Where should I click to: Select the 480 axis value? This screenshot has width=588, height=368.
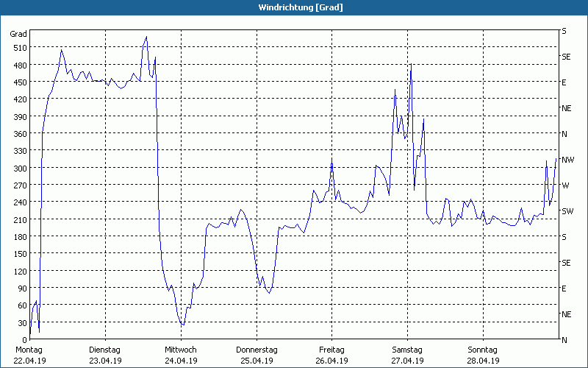20,65
